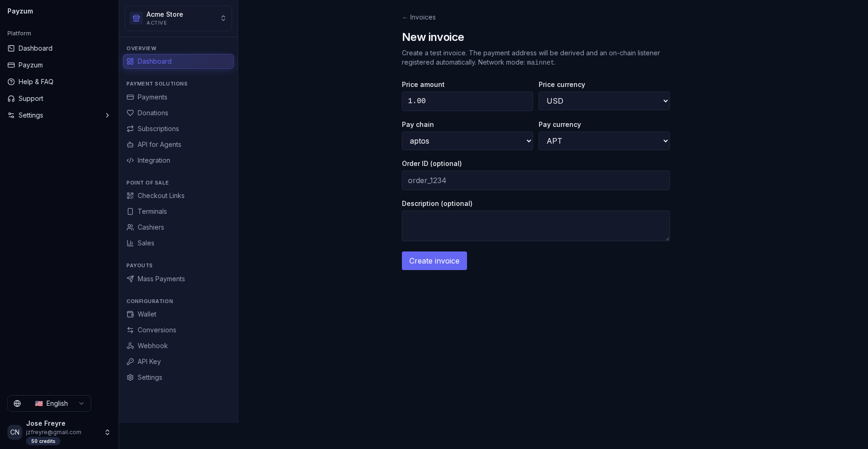Click the CN user avatar
This screenshot has width=868, height=449.
[x=15, y=432]
